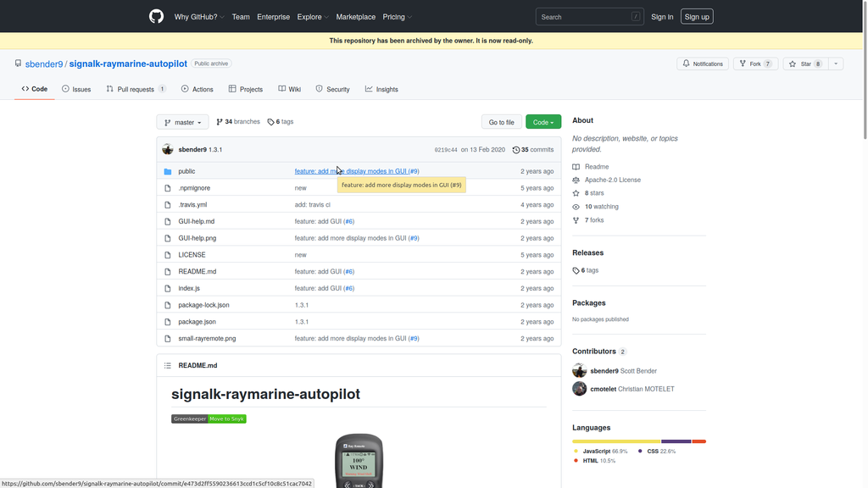Open the README.md file
The width and height of the screenshot is (868, 488).
[x=197, y=272]
